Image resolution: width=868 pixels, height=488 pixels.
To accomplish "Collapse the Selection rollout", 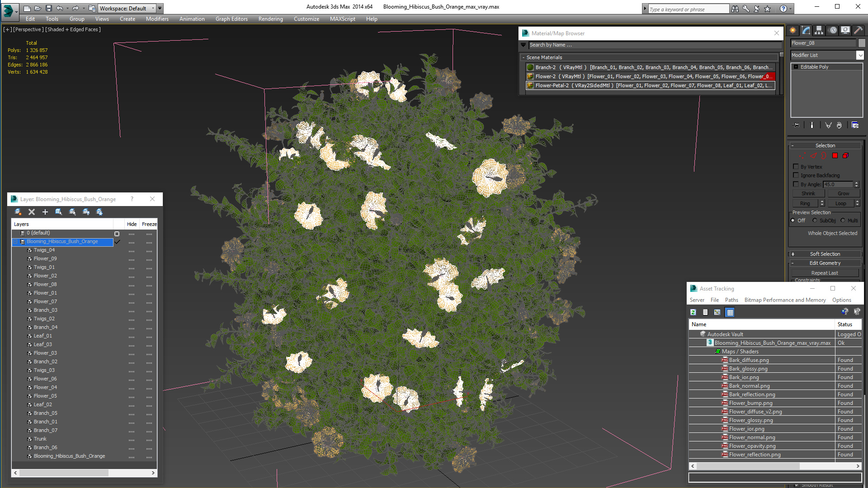I will click(825, 145).
